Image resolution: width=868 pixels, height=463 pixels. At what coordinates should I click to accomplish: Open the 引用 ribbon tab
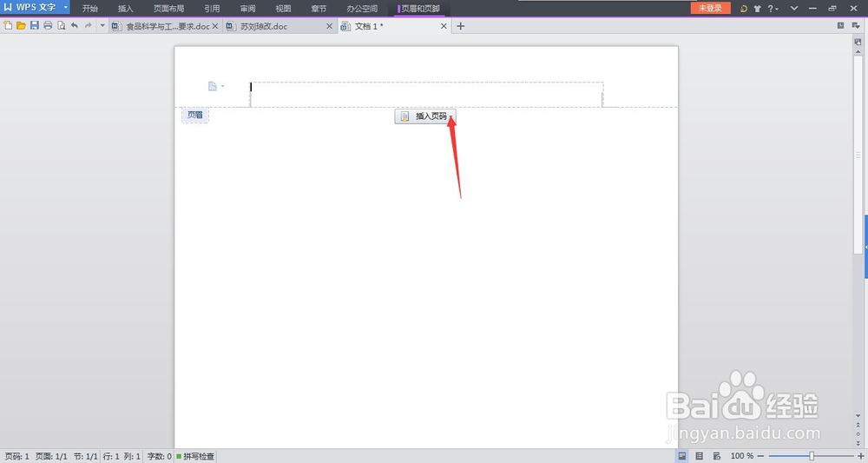coord(212,9)
